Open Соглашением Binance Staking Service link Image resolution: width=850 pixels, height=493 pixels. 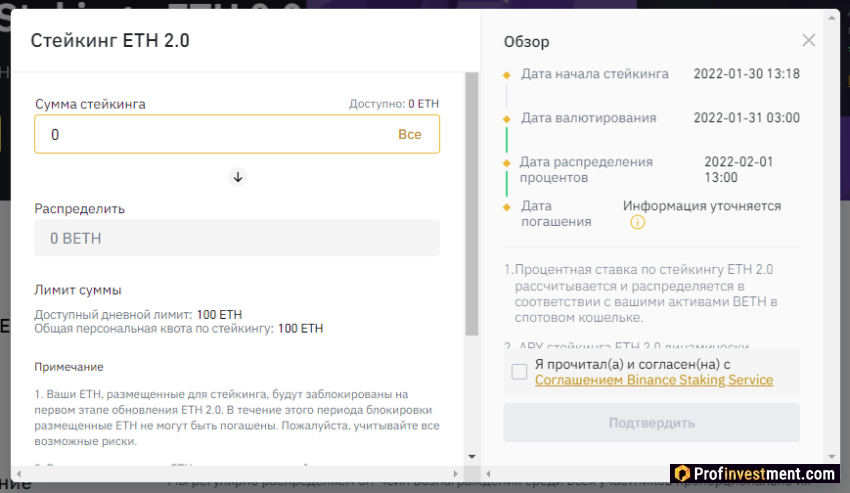click(x=654, y=380)
